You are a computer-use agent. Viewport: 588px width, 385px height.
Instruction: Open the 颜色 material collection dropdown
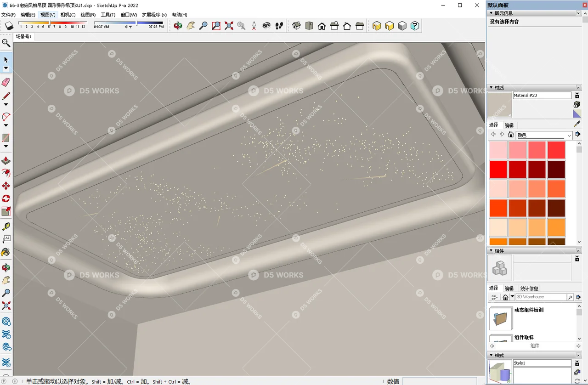(569, 134)
